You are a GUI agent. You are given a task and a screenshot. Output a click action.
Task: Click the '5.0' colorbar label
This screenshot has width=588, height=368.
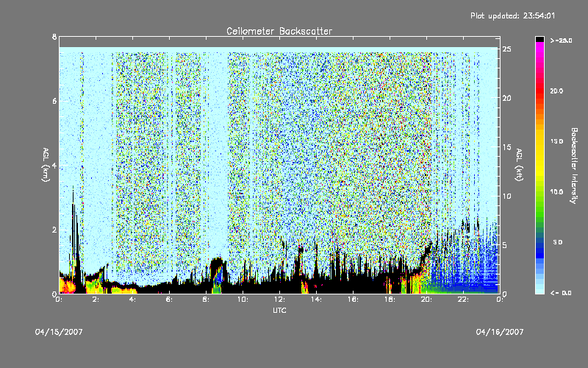coord(558,242)
